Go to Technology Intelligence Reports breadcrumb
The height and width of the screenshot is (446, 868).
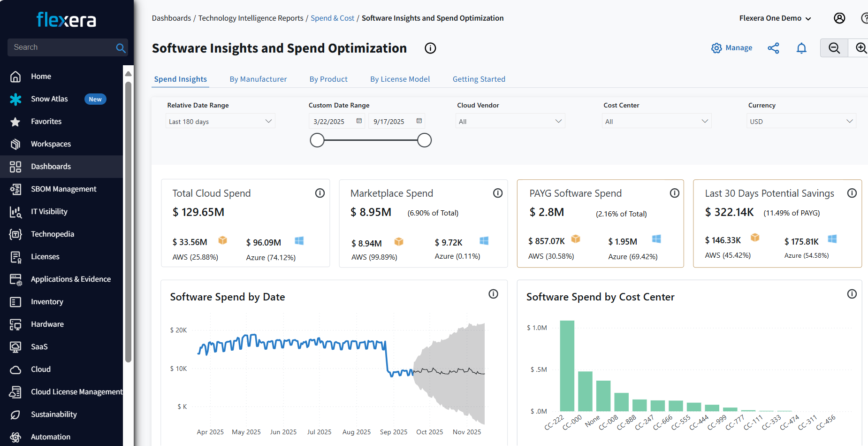click(x=251, y=18)
